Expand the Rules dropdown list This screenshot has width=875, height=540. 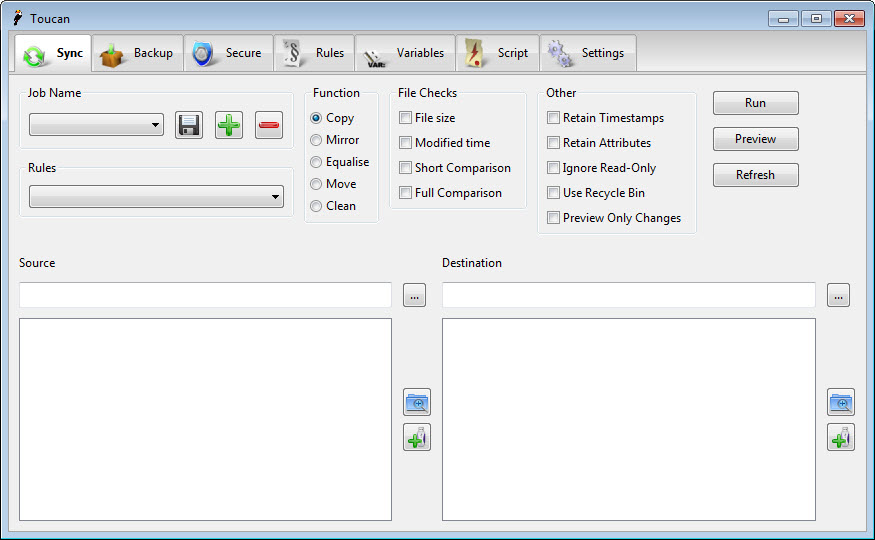click(156, 196)
